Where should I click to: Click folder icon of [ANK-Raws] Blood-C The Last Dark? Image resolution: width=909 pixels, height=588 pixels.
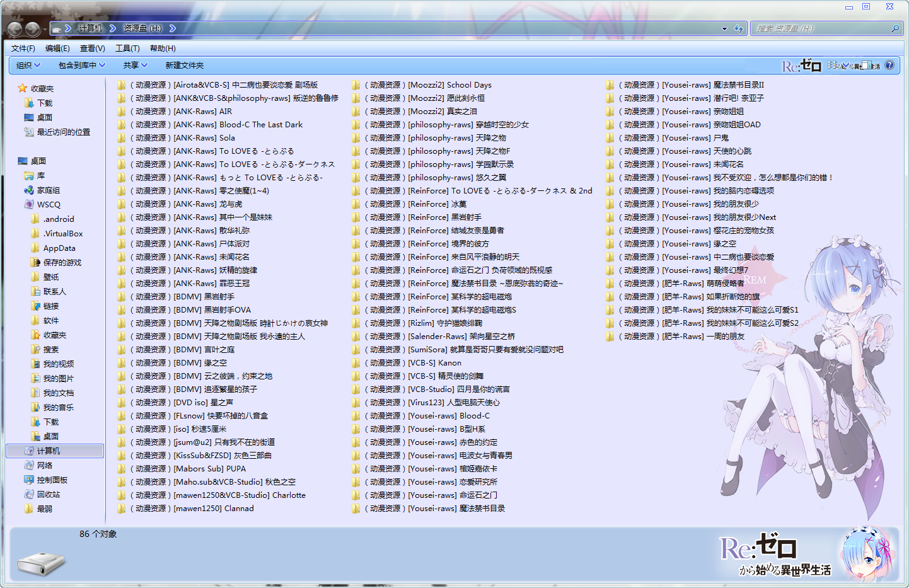[122, 125]
